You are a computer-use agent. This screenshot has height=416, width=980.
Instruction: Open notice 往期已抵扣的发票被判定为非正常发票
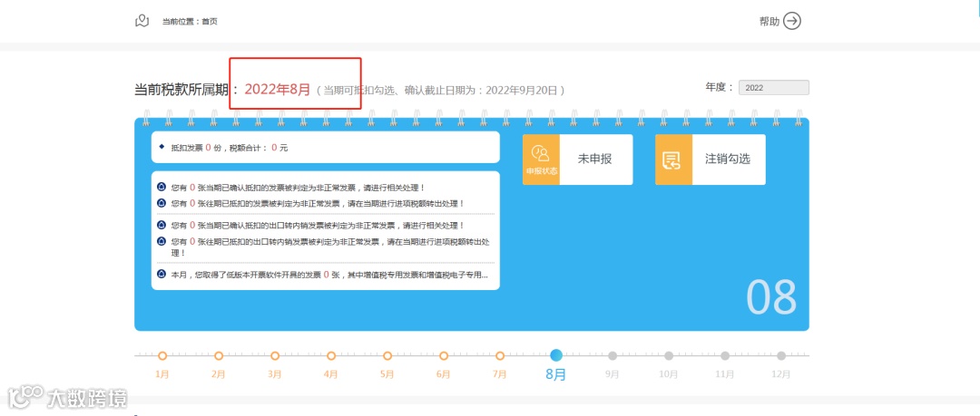tap(318, 204)
